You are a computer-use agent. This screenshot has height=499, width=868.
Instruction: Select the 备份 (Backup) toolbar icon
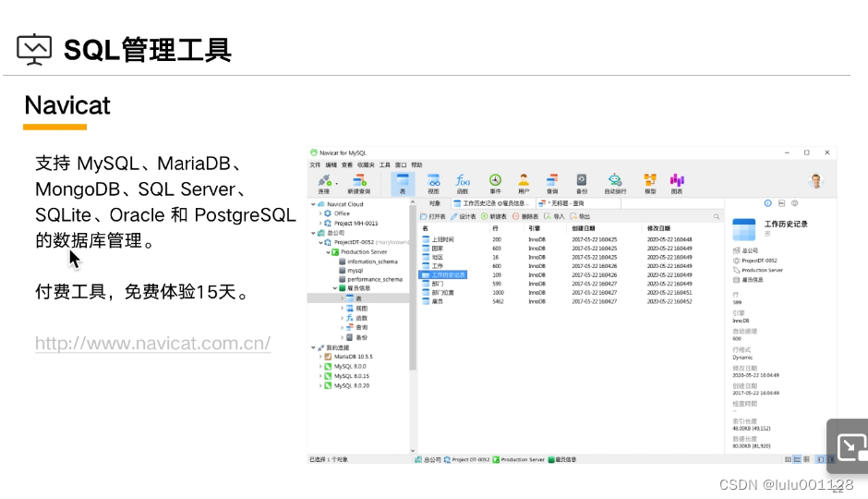[x=581, y=183]
